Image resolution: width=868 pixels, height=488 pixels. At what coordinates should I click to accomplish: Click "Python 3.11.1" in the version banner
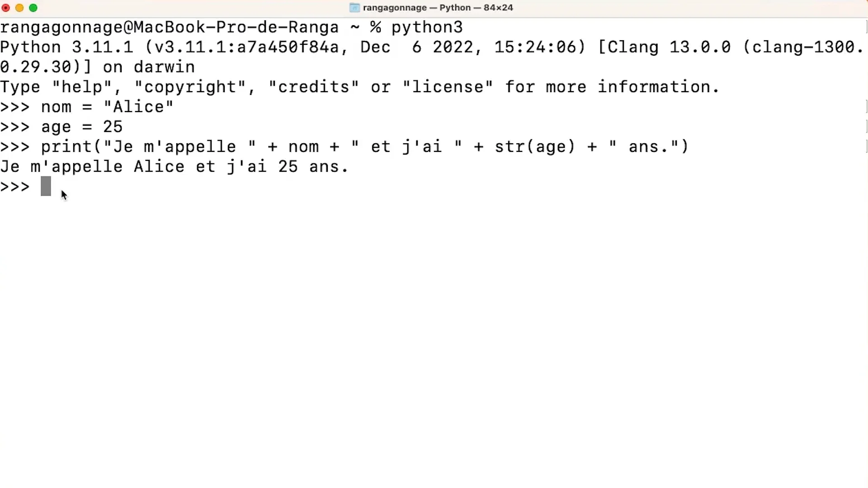coord(66,47)
